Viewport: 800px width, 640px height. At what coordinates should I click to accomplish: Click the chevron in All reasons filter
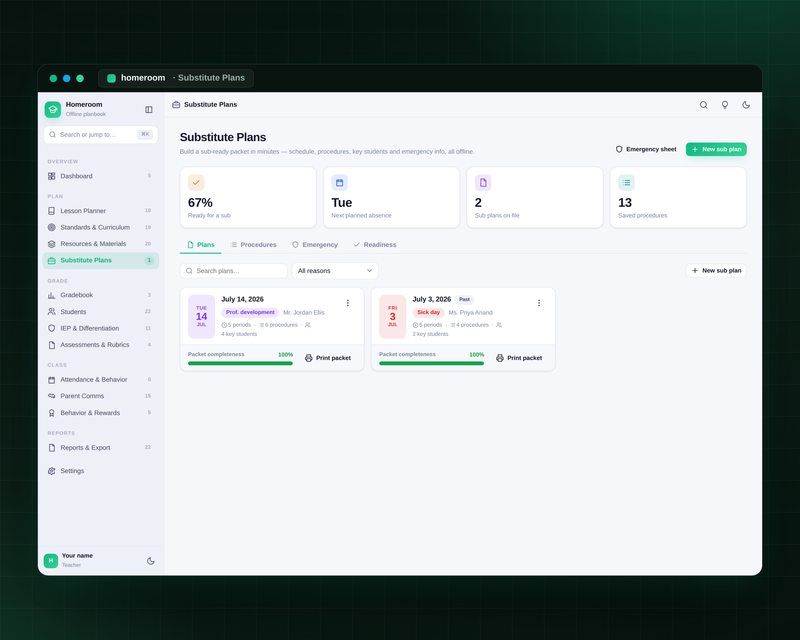click(x=369, y=270)
